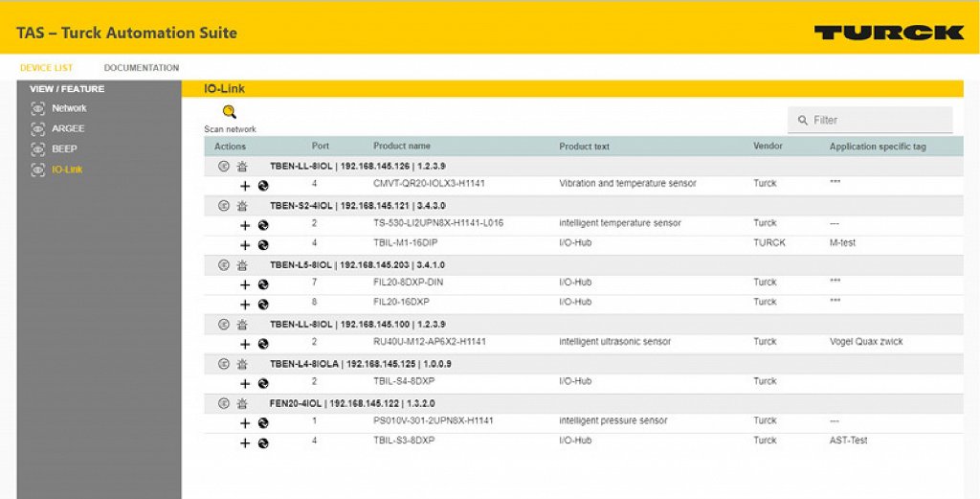This screenshot has width=980, height=499.
Task: Switch to the Documentation tab
Action: tap(142, 68)
